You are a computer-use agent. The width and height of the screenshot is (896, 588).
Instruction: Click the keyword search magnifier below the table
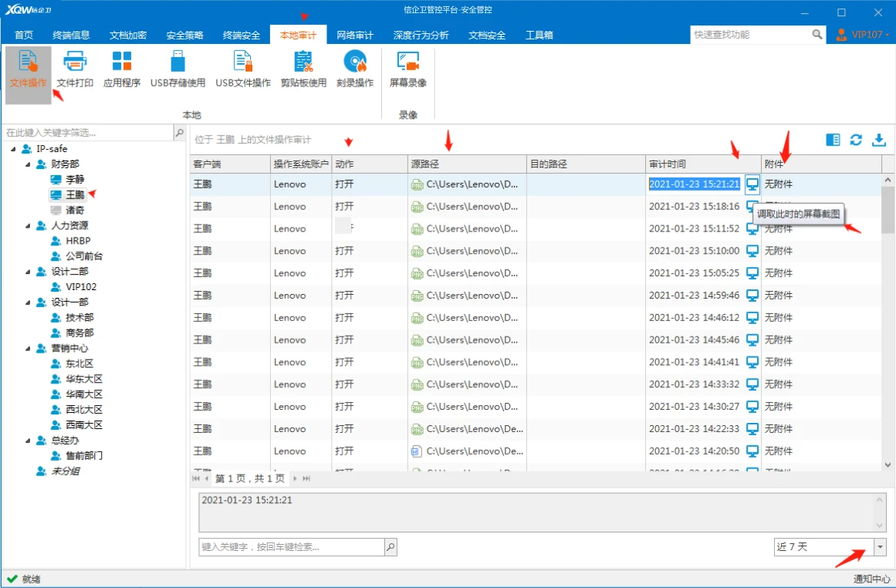391,547
